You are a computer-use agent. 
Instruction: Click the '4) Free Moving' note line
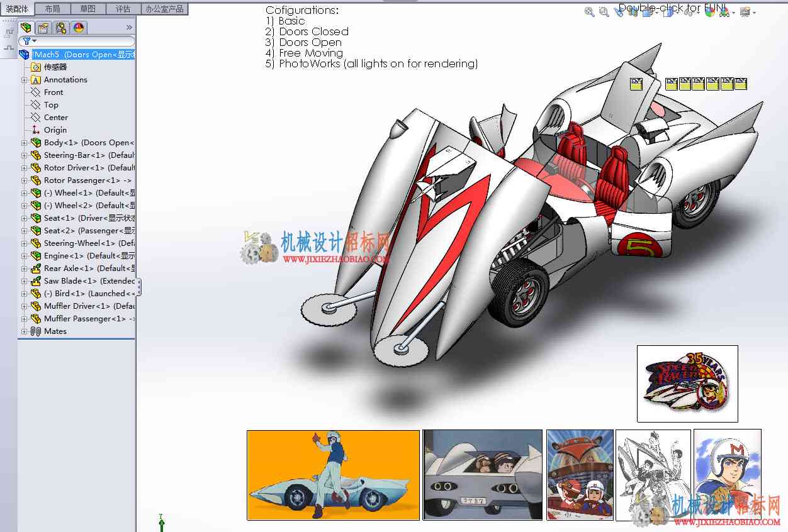[x=304, y=53]
